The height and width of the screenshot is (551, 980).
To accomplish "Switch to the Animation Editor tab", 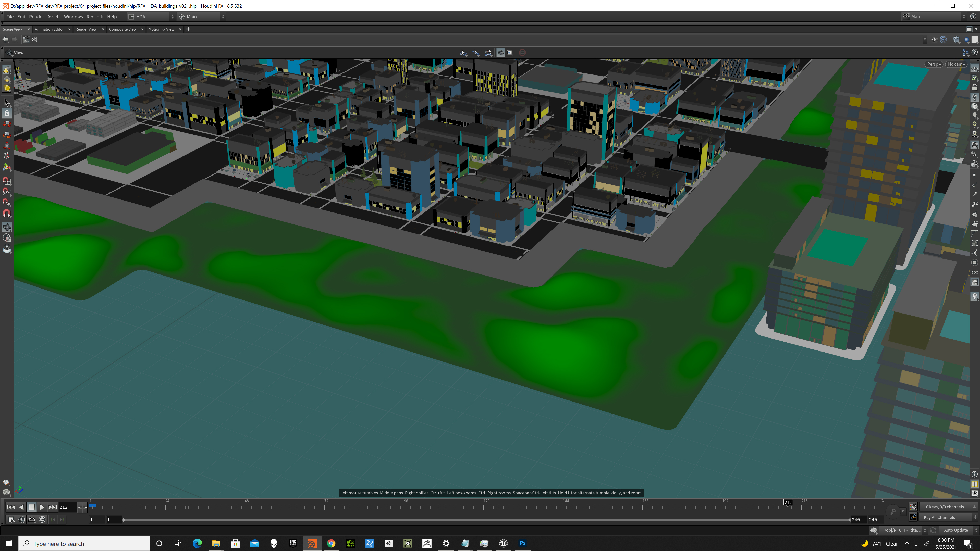I will (49, 29).
